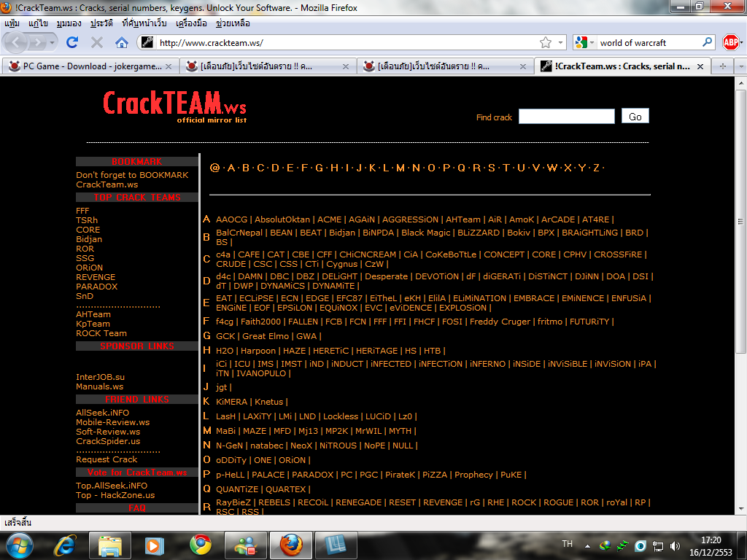Launch Internet Explorer from the taskbar
The height and width of the screenshot is (560, 747).
(x=65, y=545)
